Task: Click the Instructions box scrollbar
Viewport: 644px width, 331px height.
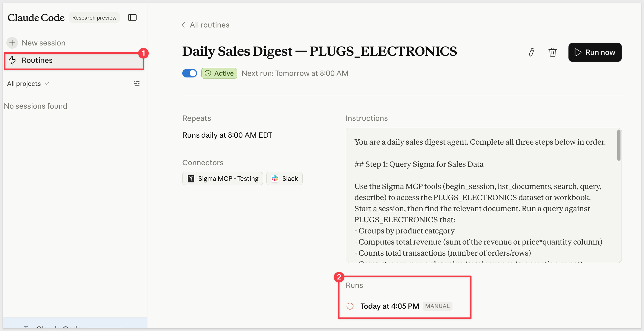Action: tap(619, 145)
